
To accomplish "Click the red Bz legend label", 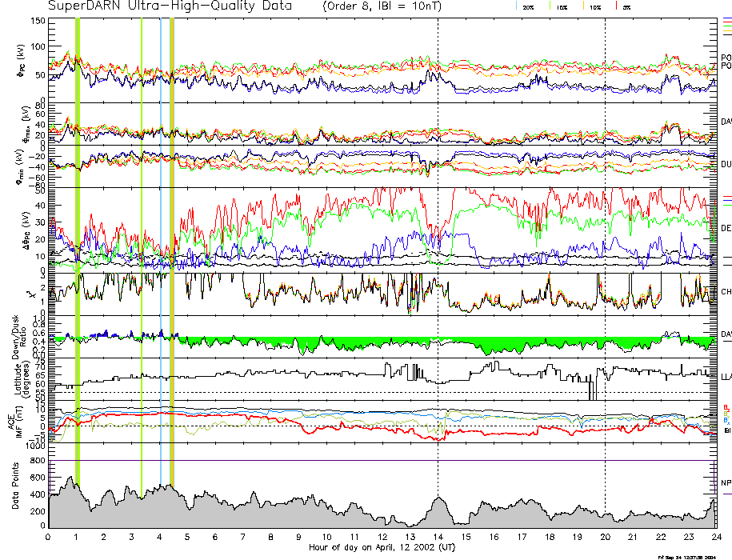I will pyautogui.click(x=726, y=406).
